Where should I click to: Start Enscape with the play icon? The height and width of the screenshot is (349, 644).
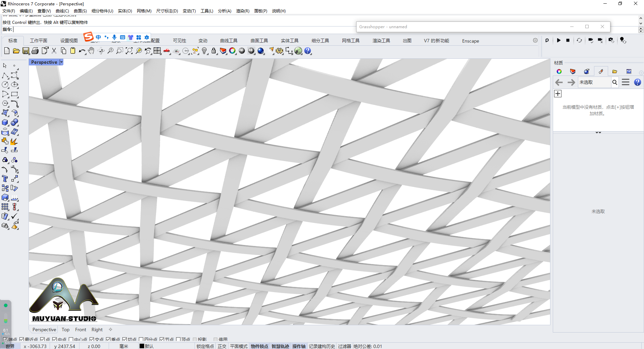point(558,40)
